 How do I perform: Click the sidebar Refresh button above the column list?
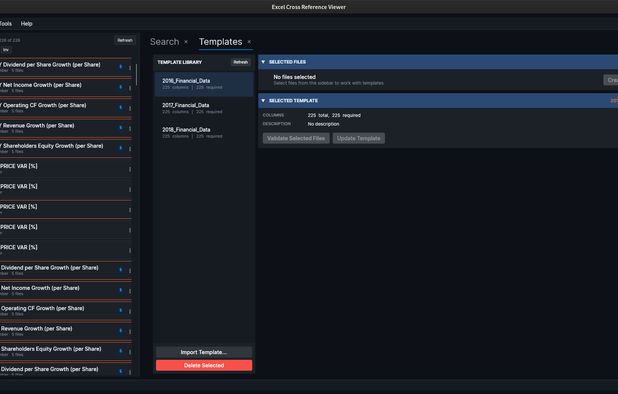pos(125,40)
